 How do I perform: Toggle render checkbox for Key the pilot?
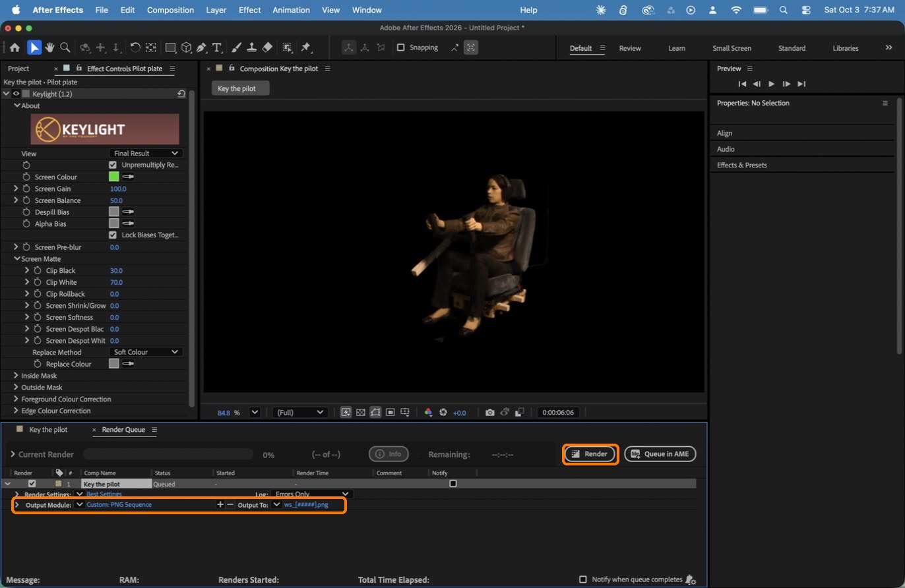tap(32, 483)
